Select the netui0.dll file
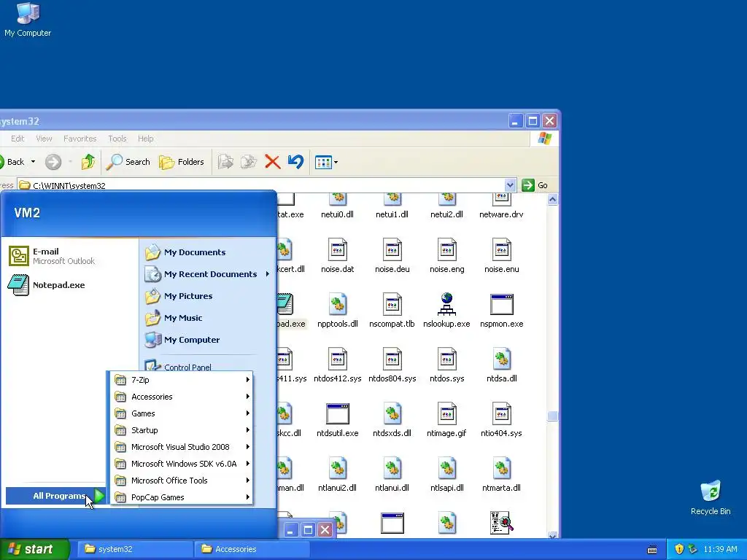This screenshot has width=747, height=560. click(337, 206)
